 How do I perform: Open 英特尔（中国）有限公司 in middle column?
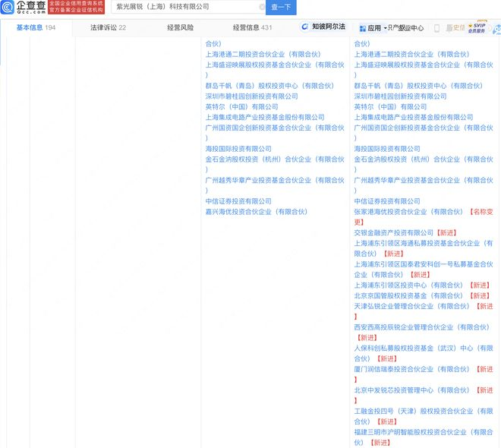(x=241, y=107)
